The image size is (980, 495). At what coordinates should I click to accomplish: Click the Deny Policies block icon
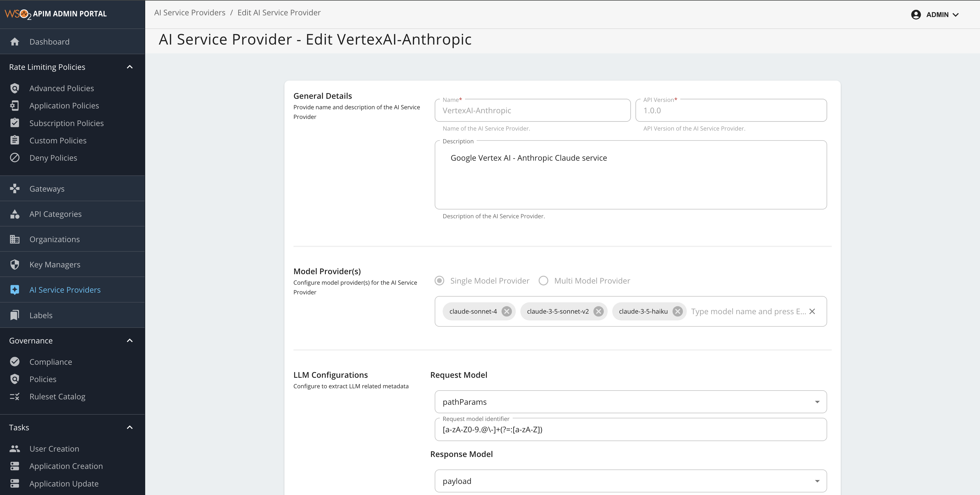pyautogui.click(x=15, y=158)
